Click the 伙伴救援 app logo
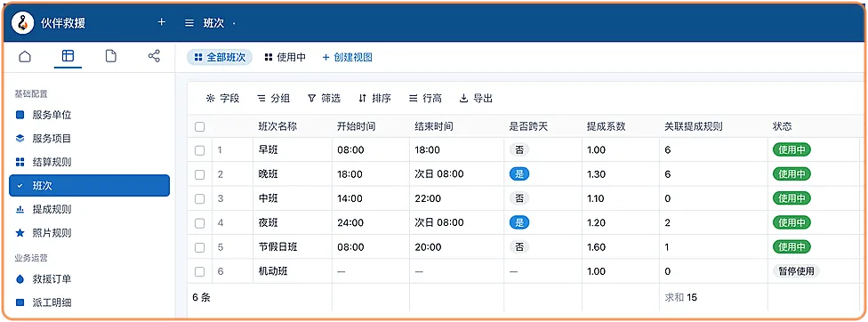868x322 pixels. 23,23
